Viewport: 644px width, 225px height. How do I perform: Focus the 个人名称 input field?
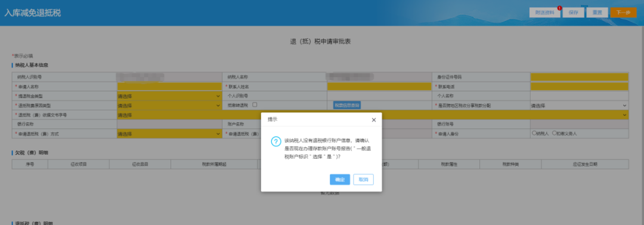click(x=579, y=96)
